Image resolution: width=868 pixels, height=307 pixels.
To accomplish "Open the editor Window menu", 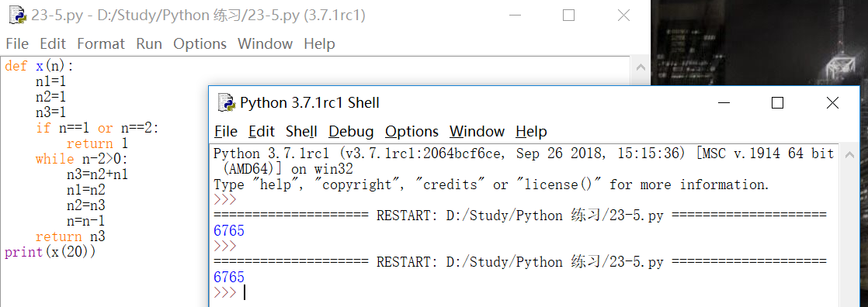I will (x=266, y=43).
